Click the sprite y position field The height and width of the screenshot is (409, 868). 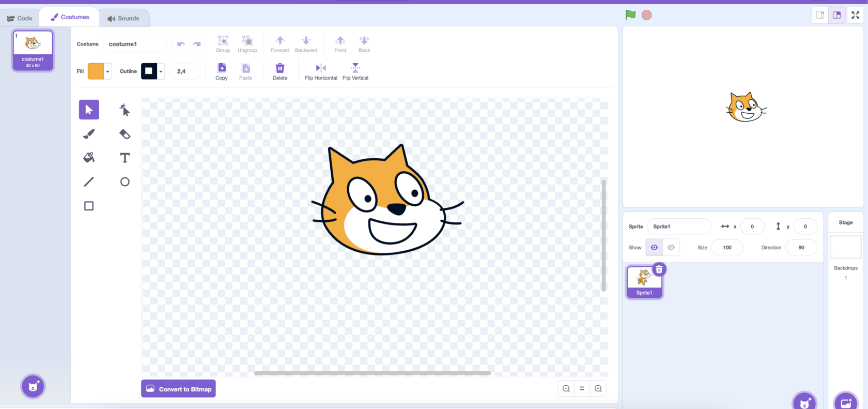pos(805,226)
